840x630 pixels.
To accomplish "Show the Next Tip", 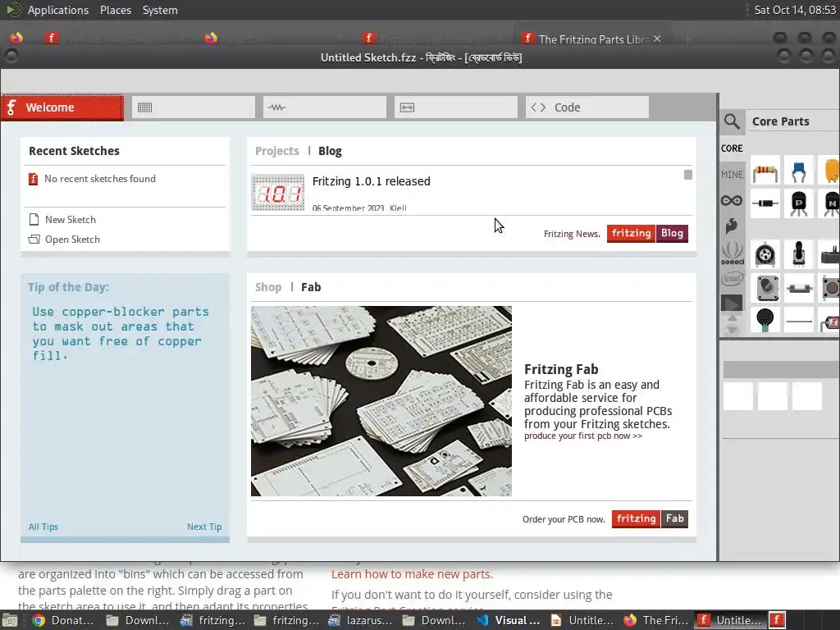I will point(204,527).
